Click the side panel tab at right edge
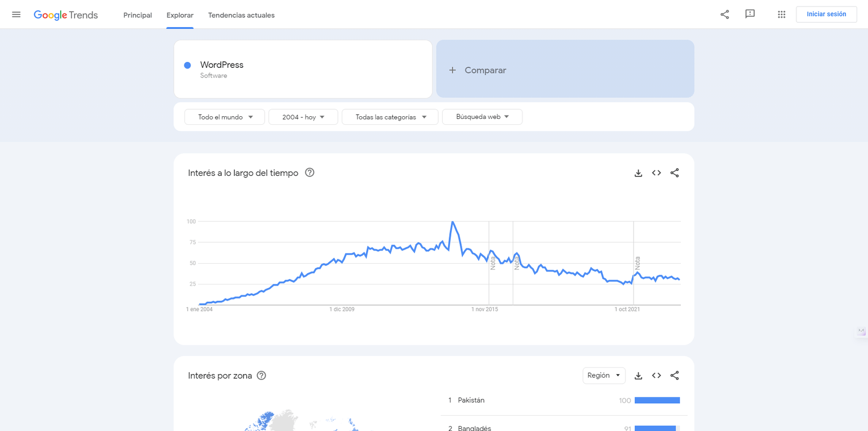The width and height of the screenshot is (868, 431). point(861,332)
